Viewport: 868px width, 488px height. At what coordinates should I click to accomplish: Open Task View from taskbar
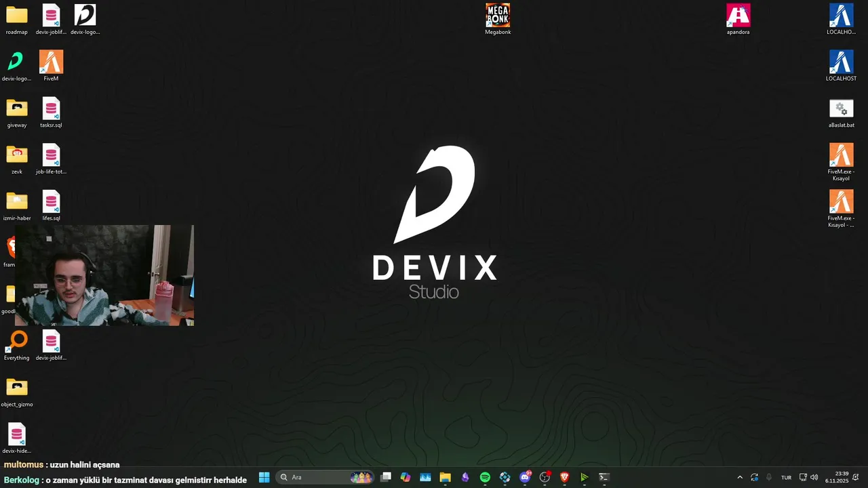point(386,477)
